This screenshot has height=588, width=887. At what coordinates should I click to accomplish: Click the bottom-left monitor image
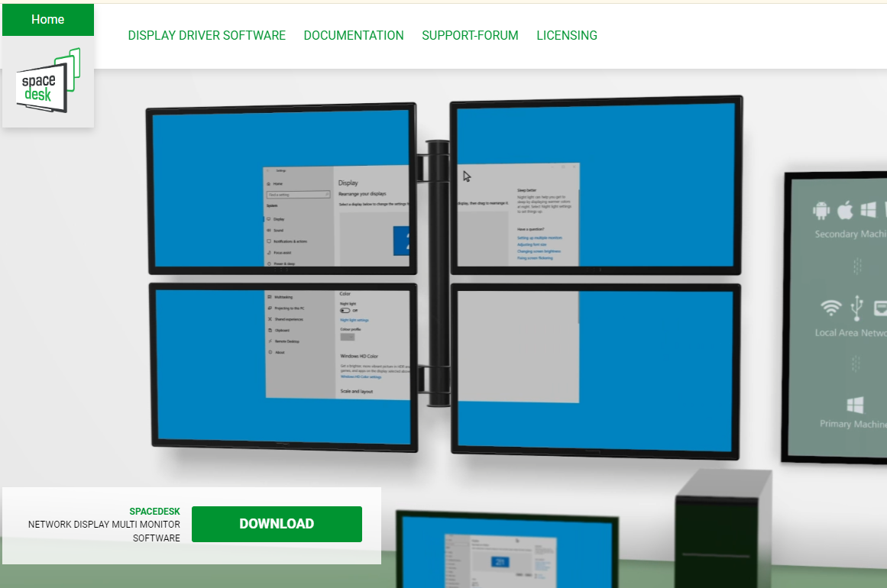pyautogui.click(x=284, y=367)
